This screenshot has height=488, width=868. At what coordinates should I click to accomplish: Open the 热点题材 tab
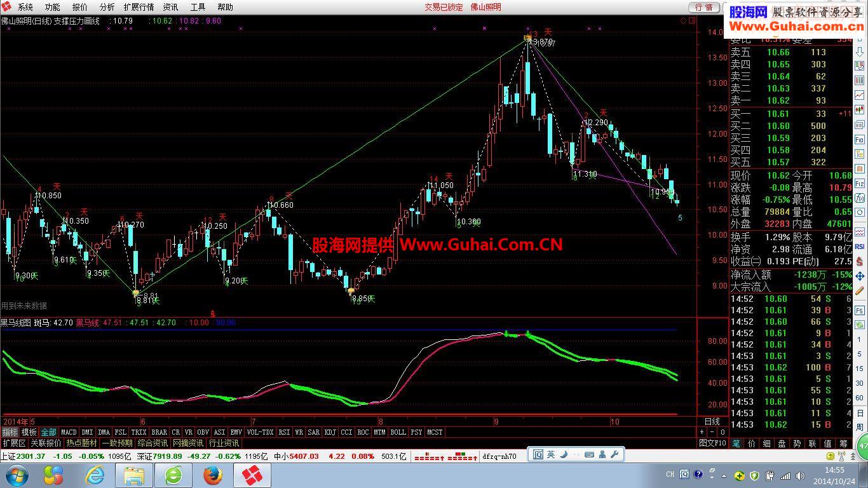[81, 443]
